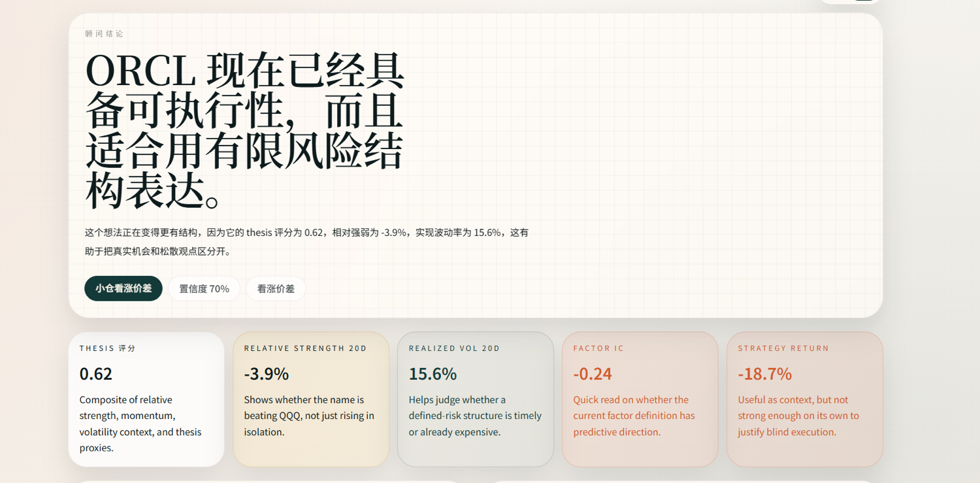Click the "Helps judge whether" description
980x483 pixels.
click(x=475, y=416)
